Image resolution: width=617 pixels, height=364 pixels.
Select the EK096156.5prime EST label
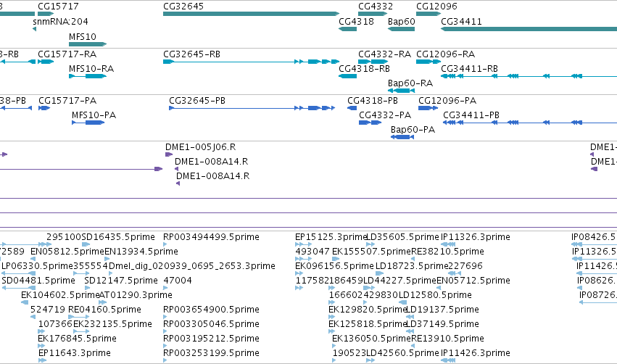point(334,266)
